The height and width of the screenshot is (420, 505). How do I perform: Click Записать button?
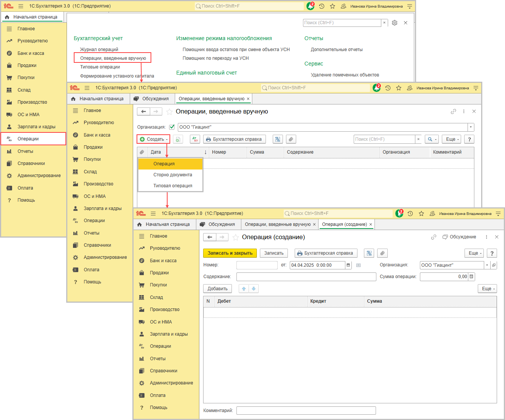(274, 253)
